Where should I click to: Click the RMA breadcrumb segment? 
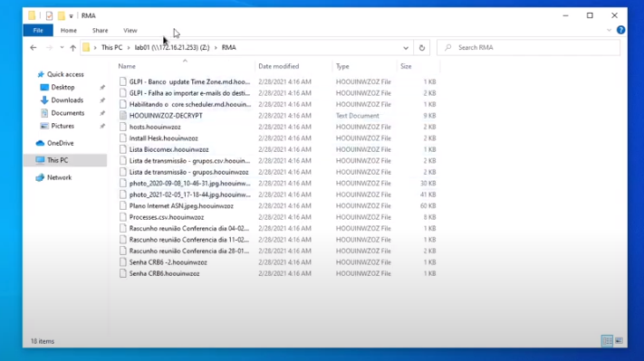(229, 48)
